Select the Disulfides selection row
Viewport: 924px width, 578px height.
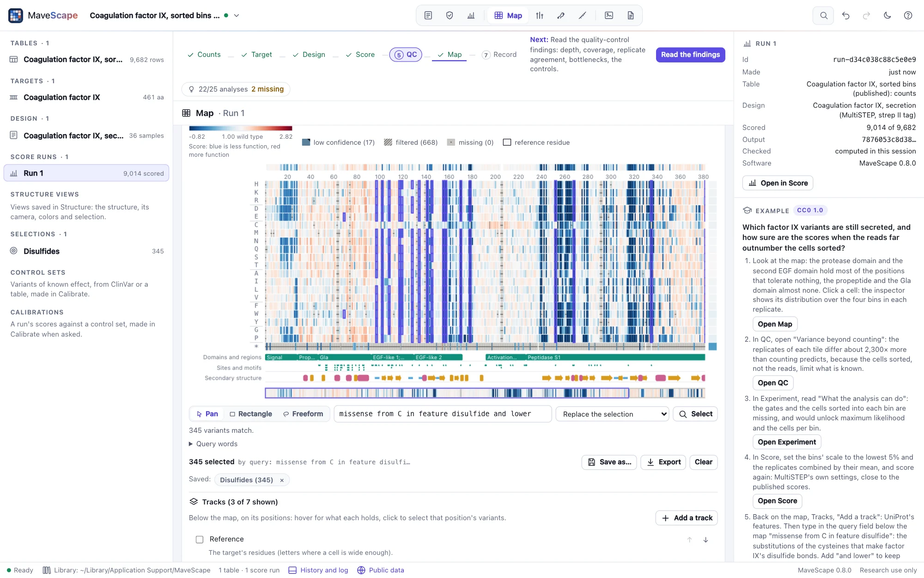86,251
